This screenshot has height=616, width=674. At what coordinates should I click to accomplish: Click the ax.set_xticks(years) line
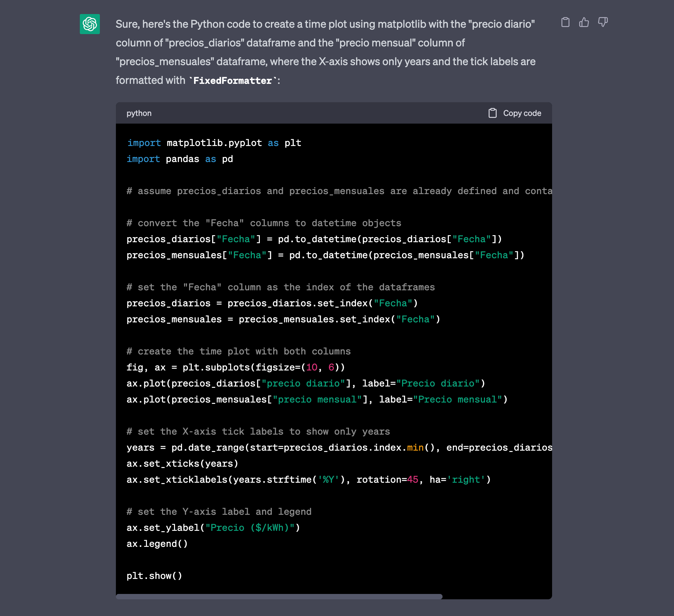click(182, 464)
